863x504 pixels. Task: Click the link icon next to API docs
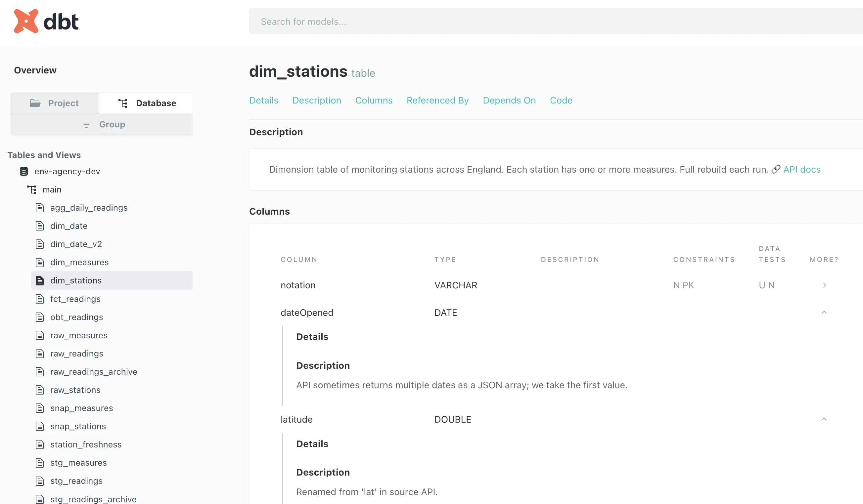click(776, 169)
